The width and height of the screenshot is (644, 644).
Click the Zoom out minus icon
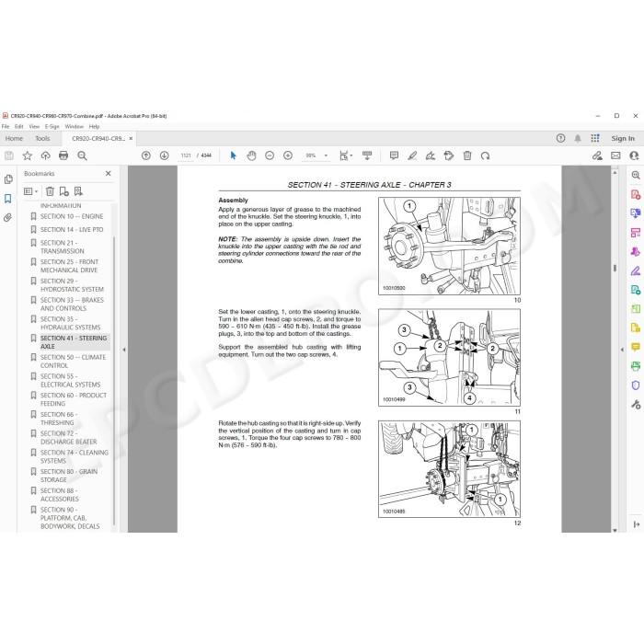click(x=270, y=155)
